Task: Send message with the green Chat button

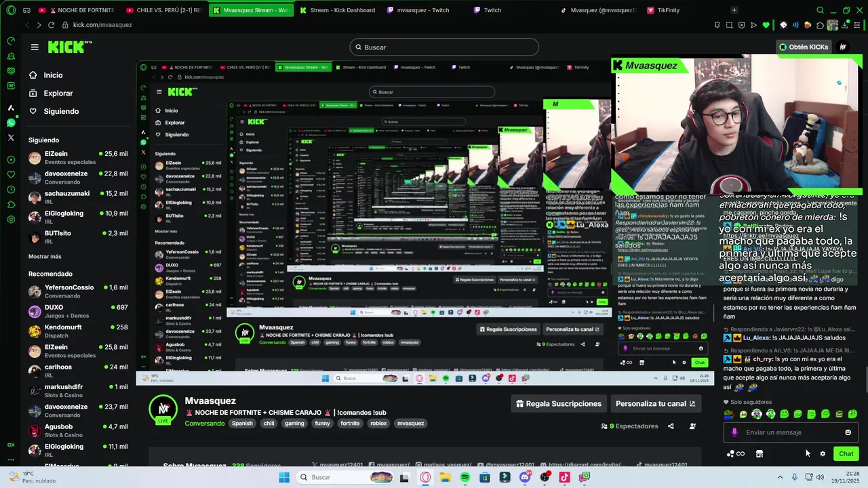Action: click(846, 453)
